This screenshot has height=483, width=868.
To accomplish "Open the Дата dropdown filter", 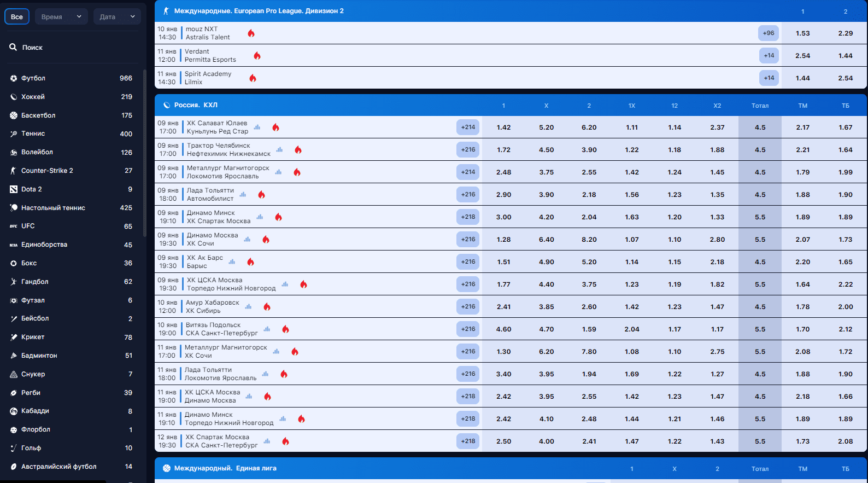I will pyautogui.click(x=117, y=16).
